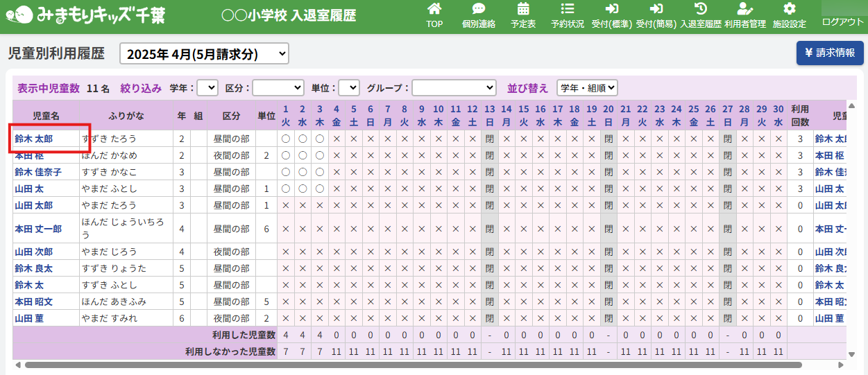Change 並び替え sort order dropdown
868x375 pixels.
(587, 88)
